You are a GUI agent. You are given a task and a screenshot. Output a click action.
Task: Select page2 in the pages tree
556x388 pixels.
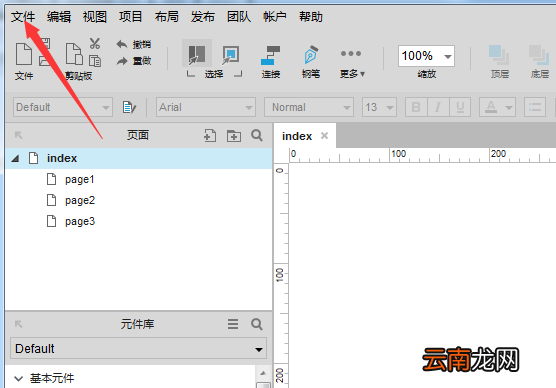(80, 200)
